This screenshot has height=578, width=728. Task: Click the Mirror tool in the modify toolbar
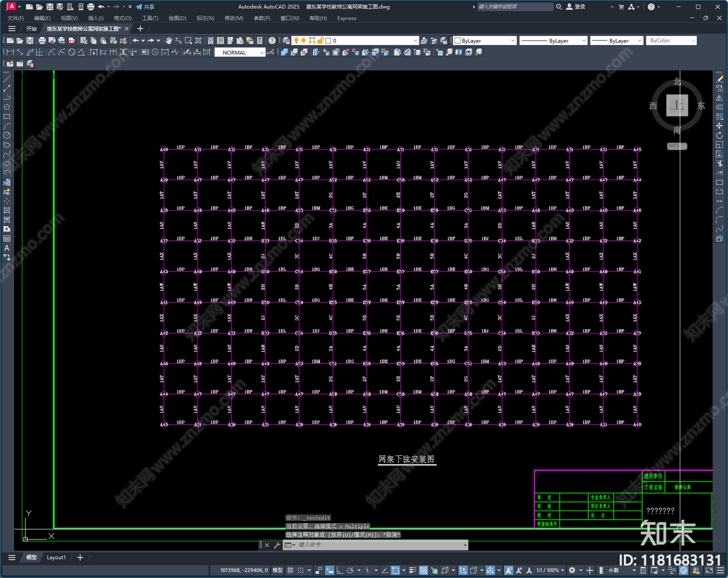(x=719, y=98)
